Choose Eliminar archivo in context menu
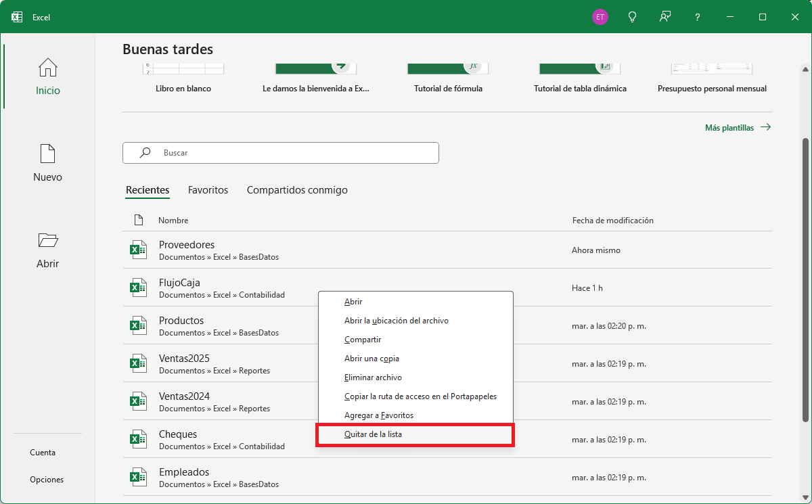The image size is (812, 504). pos(415,377)
